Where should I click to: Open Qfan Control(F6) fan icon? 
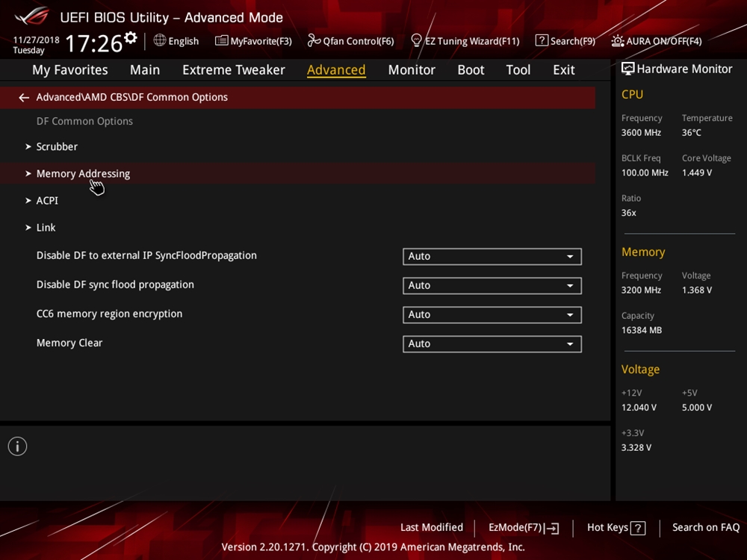[x=314, y=40]
